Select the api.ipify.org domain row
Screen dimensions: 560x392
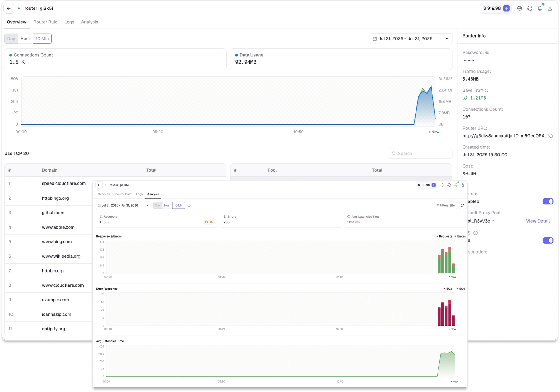tap(53, 329)
